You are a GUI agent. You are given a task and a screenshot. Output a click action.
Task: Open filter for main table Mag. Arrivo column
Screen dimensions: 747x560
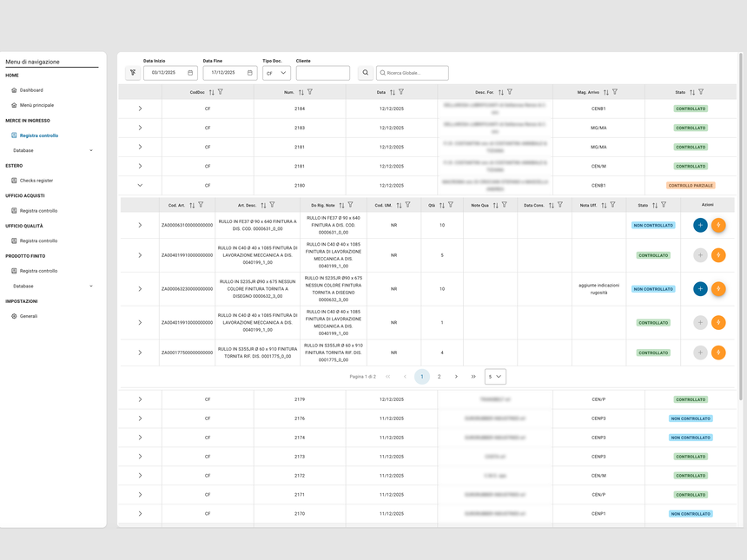pos(615,92)
